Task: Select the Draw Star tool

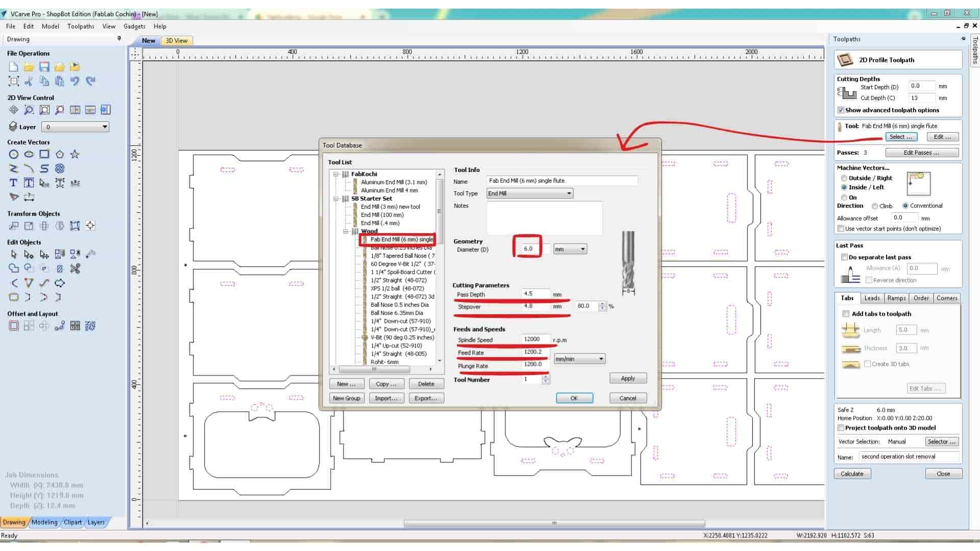Action: point(75,154)
